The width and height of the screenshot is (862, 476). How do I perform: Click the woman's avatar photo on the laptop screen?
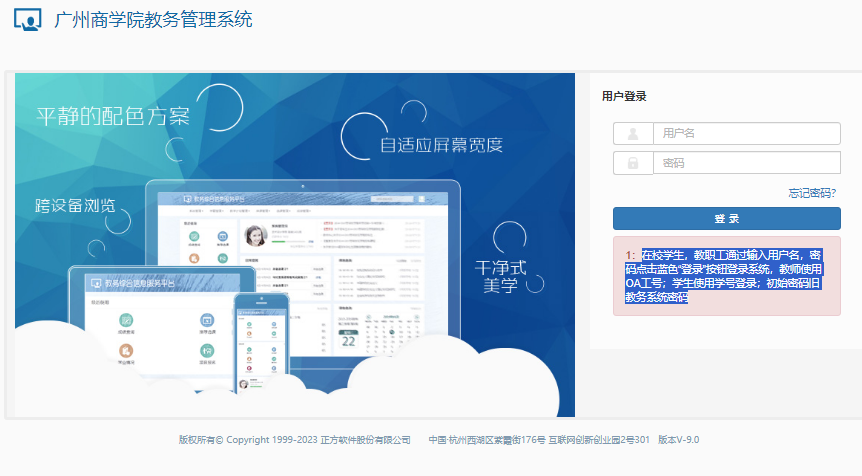(256, 235)
